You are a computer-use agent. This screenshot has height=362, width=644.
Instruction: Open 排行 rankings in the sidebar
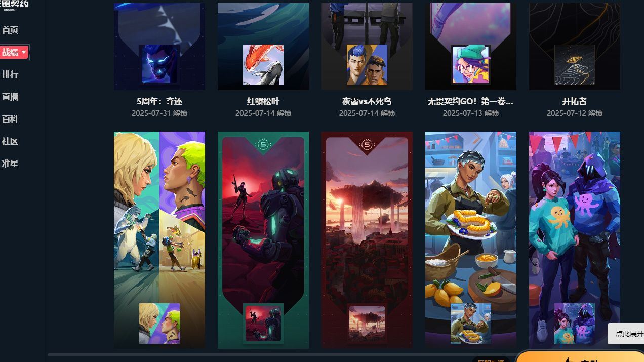click(x=10, y=74)
